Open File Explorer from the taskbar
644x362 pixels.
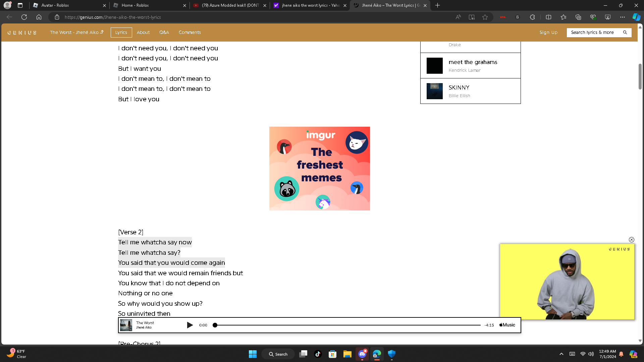(x=347, y=354)
